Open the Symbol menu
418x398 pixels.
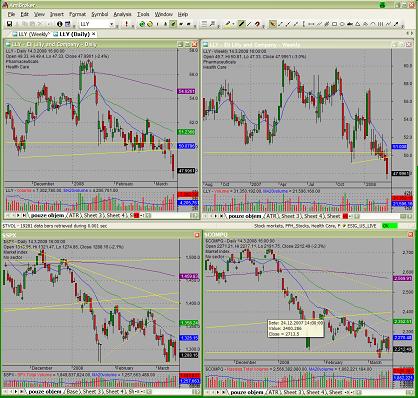(100, 14)
